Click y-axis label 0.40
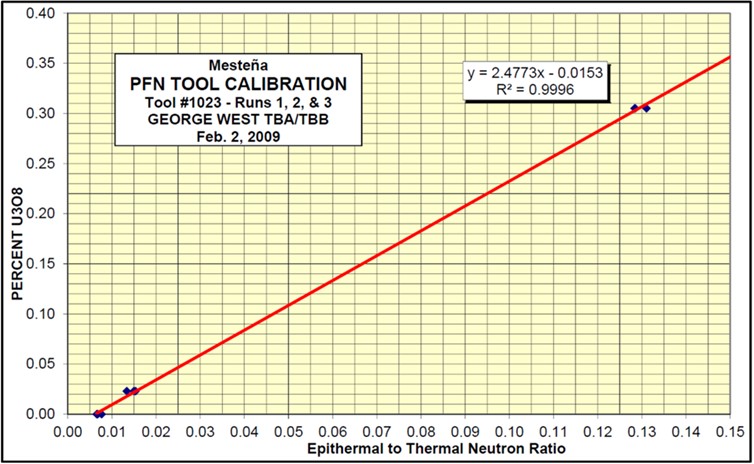Screen dimensions: 754x464 coord(41,13)
